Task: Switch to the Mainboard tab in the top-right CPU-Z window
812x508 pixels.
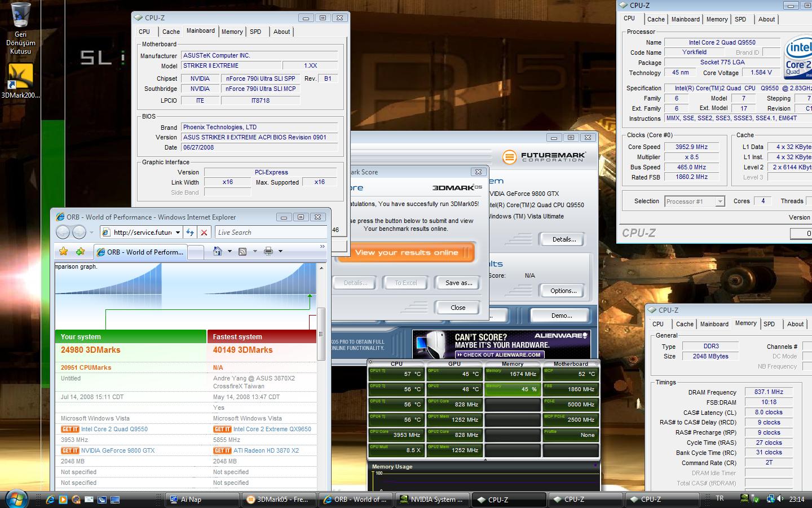Action: click(x=685, y=19)
